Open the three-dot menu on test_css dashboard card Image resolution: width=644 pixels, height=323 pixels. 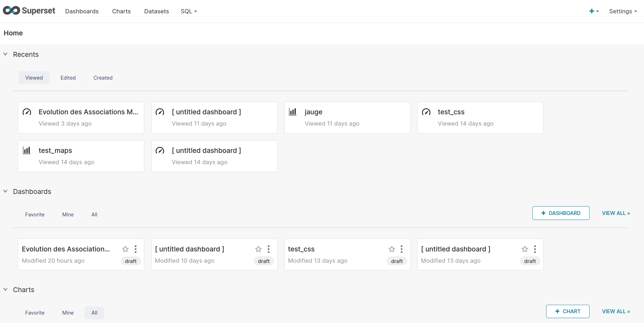[401, 249]
